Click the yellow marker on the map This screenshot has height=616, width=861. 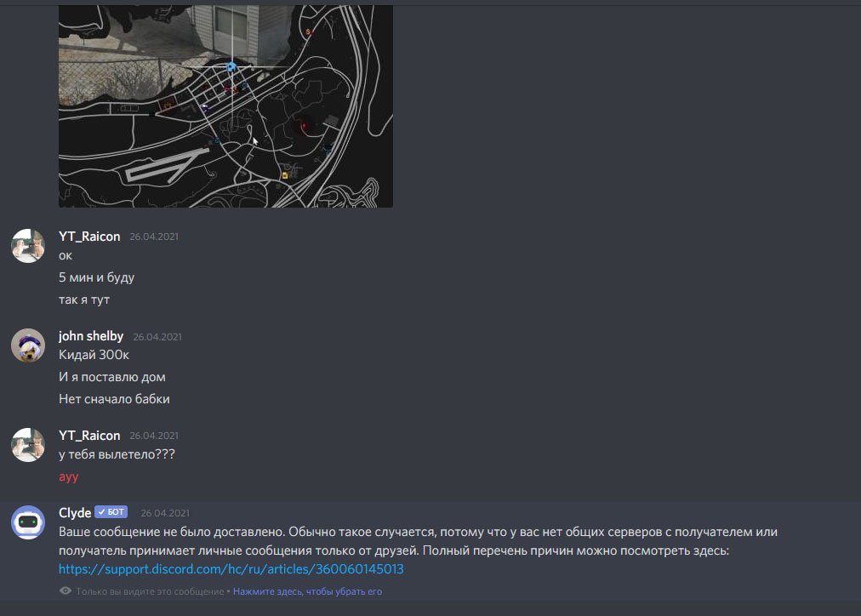click(284, 175)
